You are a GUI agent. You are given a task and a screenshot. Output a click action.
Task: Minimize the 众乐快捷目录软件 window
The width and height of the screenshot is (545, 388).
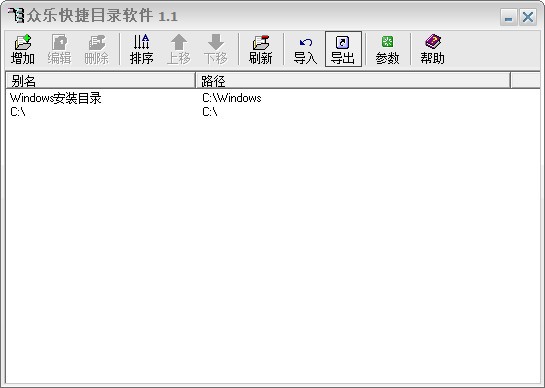pos(509,17)
